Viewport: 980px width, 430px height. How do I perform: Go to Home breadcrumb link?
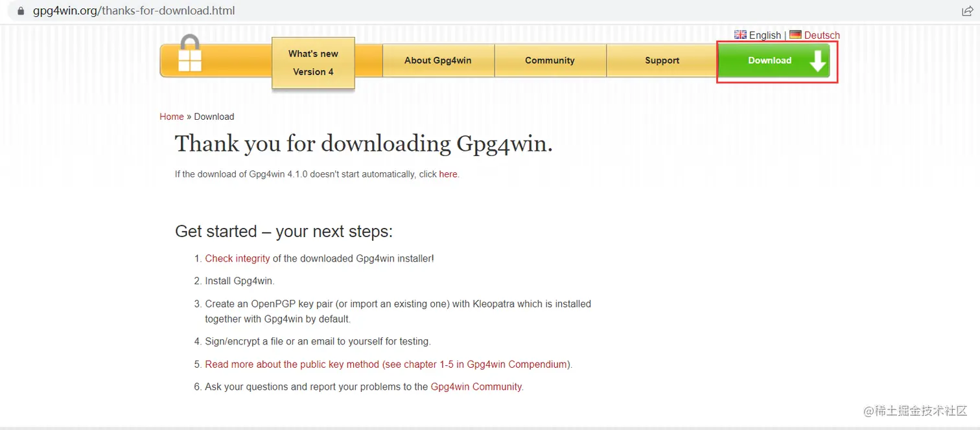[x=172, y=117]
